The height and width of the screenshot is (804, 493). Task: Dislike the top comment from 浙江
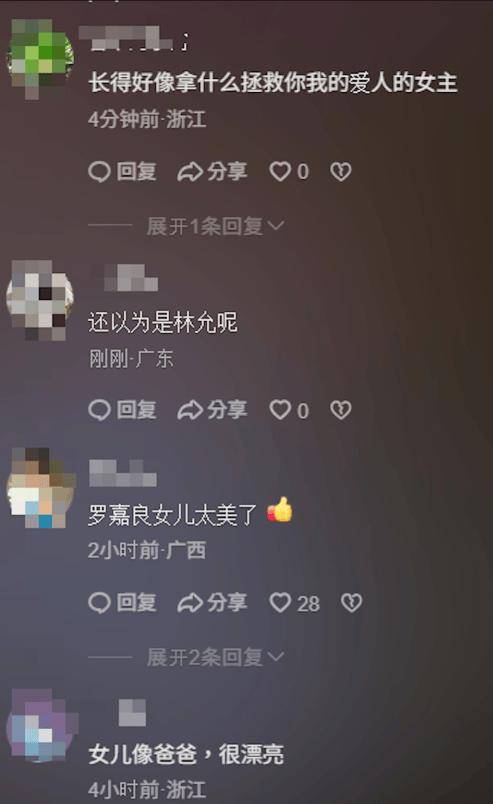[x=341, y=172]
